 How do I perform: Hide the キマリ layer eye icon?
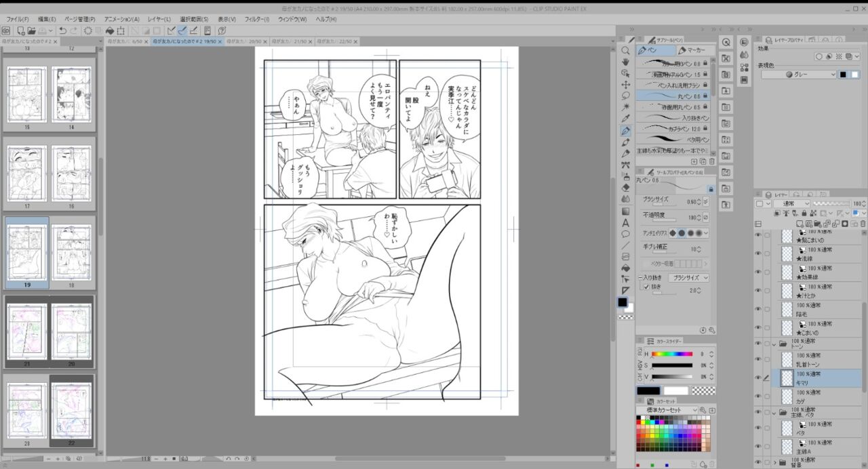[x=758, y=378]
